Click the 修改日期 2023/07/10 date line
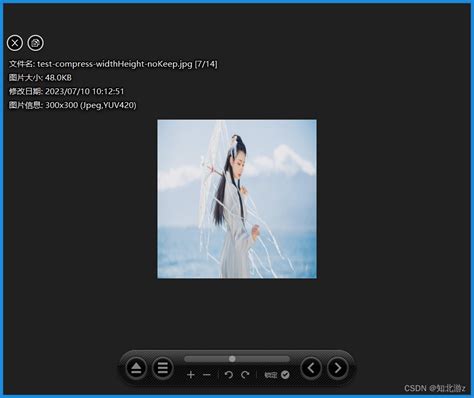 tap(66, 91)
